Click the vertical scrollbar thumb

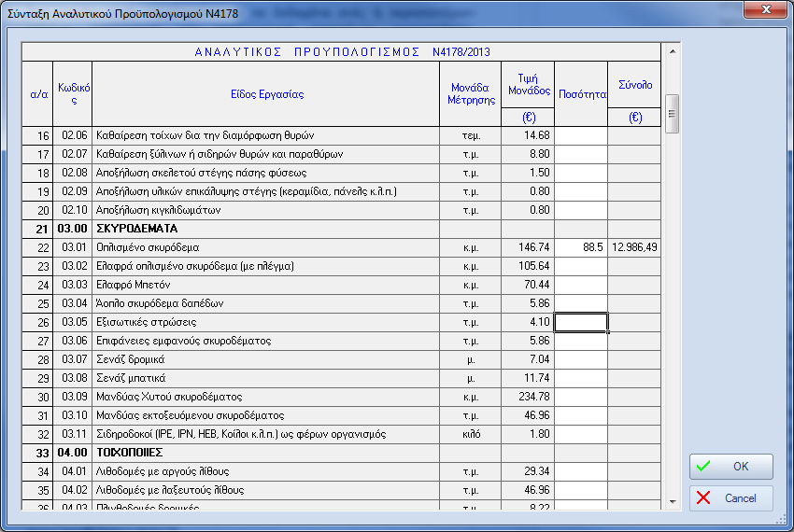(x=672, y=114)
